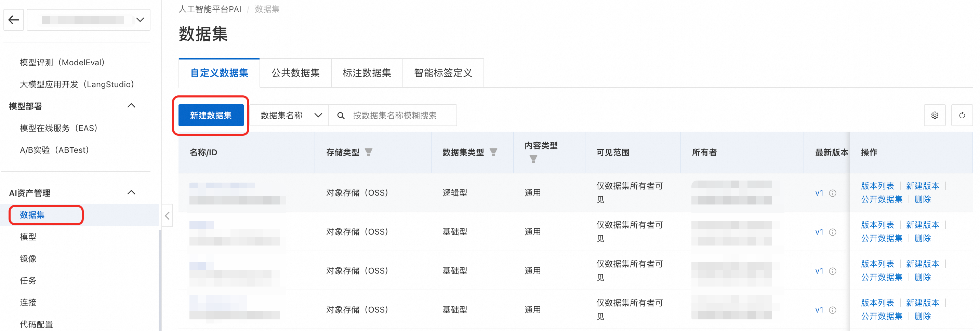Open the workspace selector dropdown
Screen dimensions: 980x331
click(89, 20)
